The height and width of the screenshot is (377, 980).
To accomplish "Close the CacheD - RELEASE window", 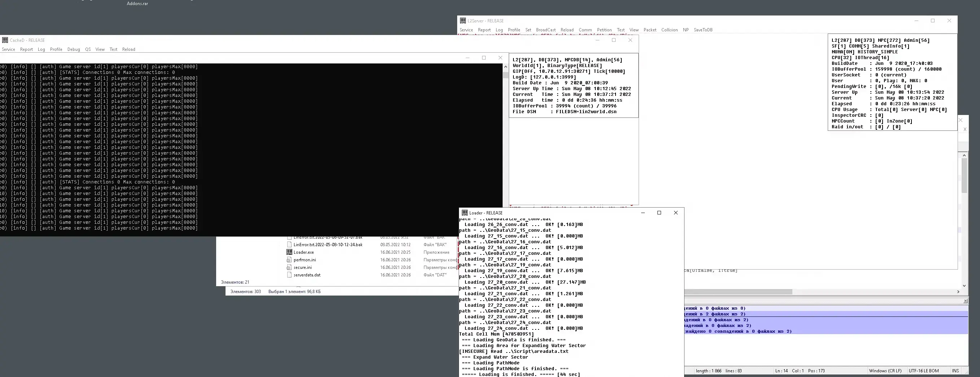I will pos(630,40).
